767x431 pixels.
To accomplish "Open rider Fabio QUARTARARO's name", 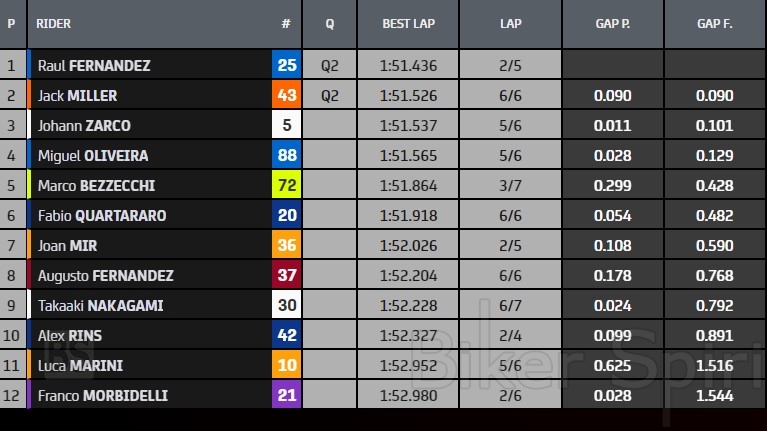I will (102, 216).
